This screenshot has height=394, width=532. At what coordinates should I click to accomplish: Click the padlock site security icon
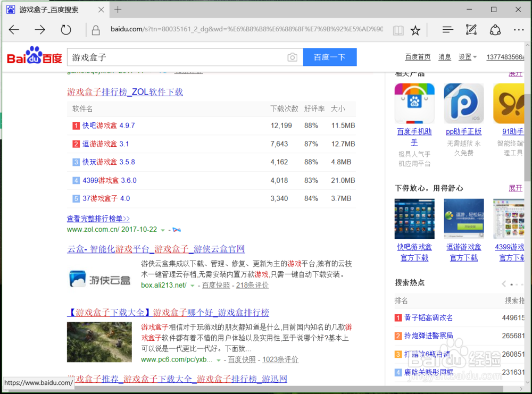click(96, 30)
